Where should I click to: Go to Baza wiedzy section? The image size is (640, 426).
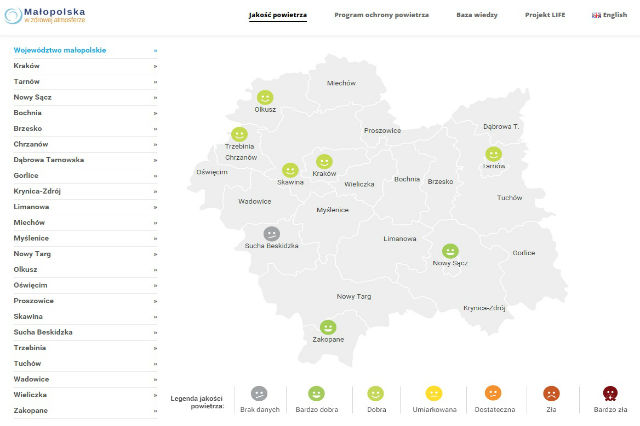tap(477, 16)
